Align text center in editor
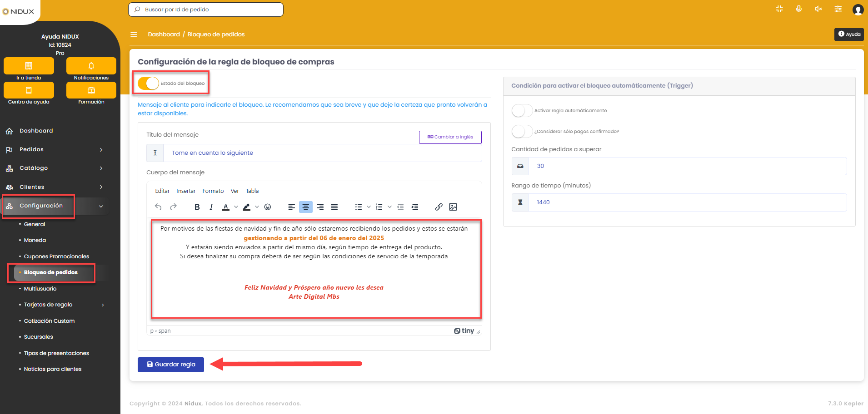Screen dimensions: 868x414 [x=306, y=207]
